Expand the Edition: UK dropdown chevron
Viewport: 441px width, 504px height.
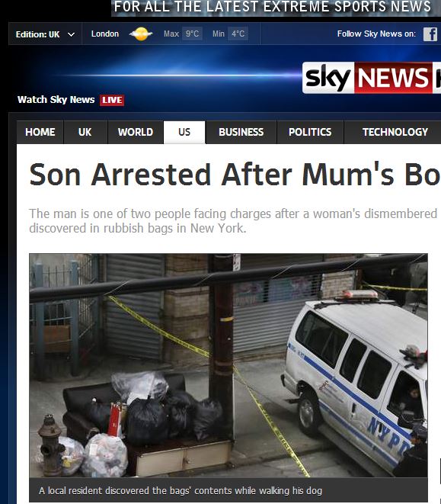pos(72,34)
